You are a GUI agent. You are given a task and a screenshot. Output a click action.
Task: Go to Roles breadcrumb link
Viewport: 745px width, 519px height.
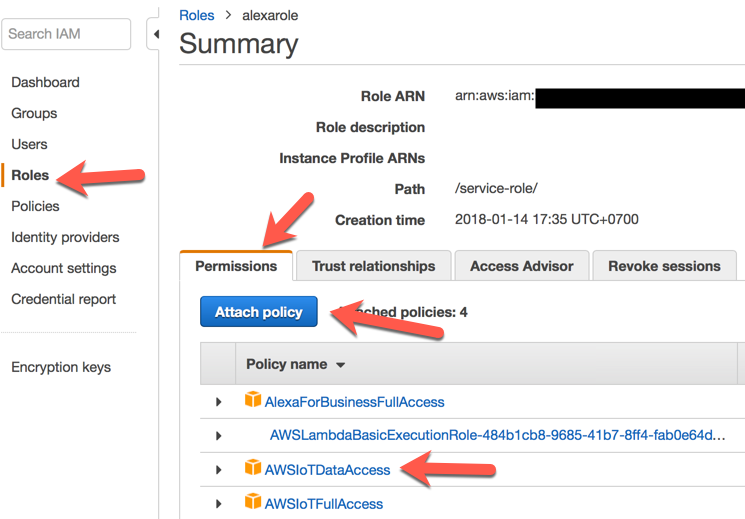196,16
